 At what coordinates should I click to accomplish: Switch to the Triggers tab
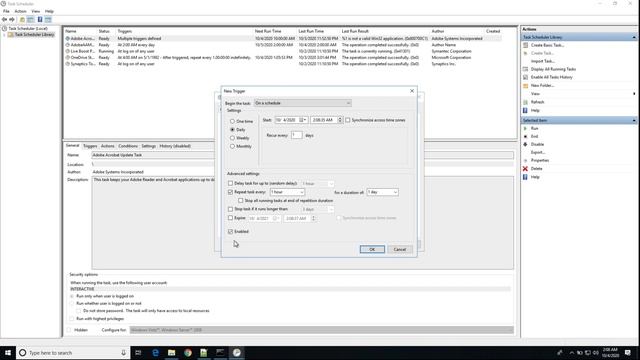point(90,146)
